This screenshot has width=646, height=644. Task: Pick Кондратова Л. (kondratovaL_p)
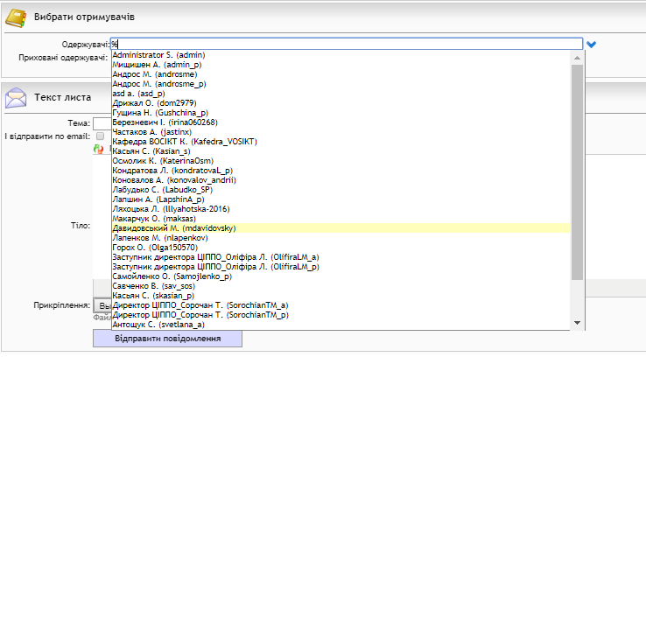tap(341, 171)
